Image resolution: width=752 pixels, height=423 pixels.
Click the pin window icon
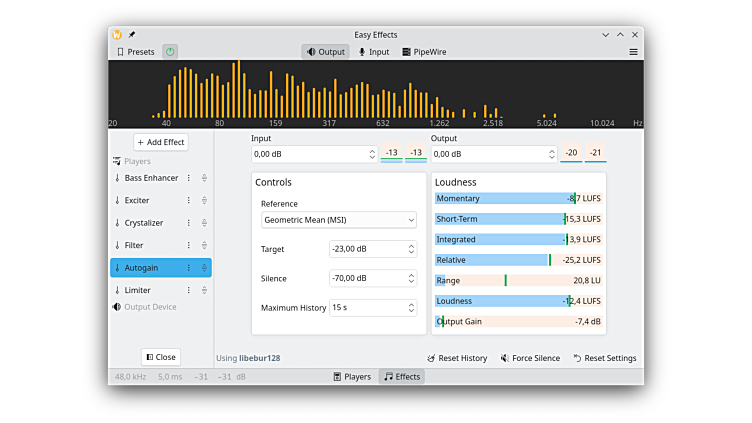pyautogui.click(x=132, y=35)
